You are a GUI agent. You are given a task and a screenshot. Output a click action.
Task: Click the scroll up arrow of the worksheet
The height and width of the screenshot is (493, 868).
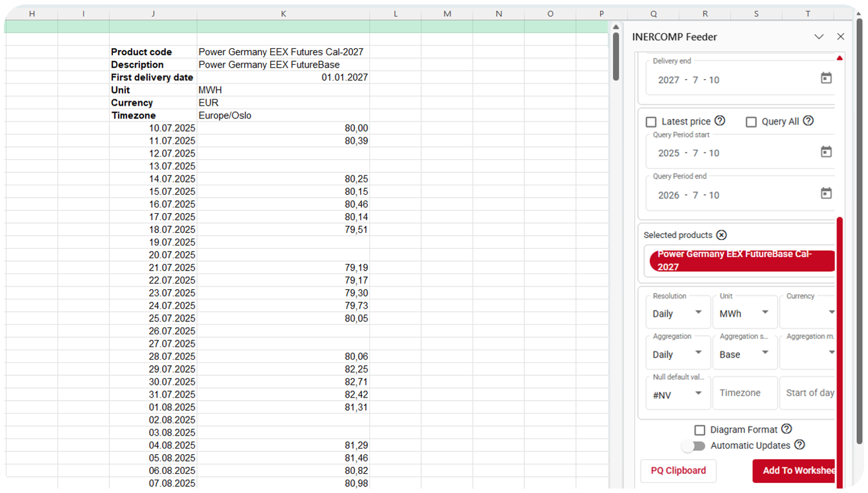pyautogui.click(x=616, y=27)
